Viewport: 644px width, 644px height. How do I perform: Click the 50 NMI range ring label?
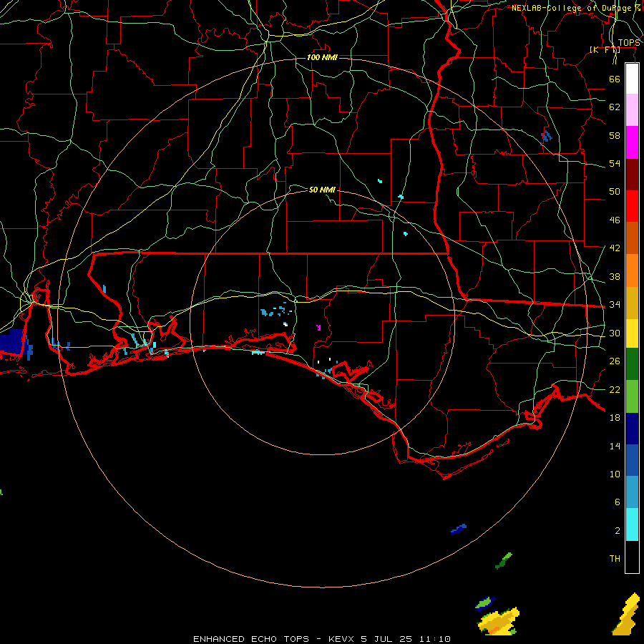[322, 190]
